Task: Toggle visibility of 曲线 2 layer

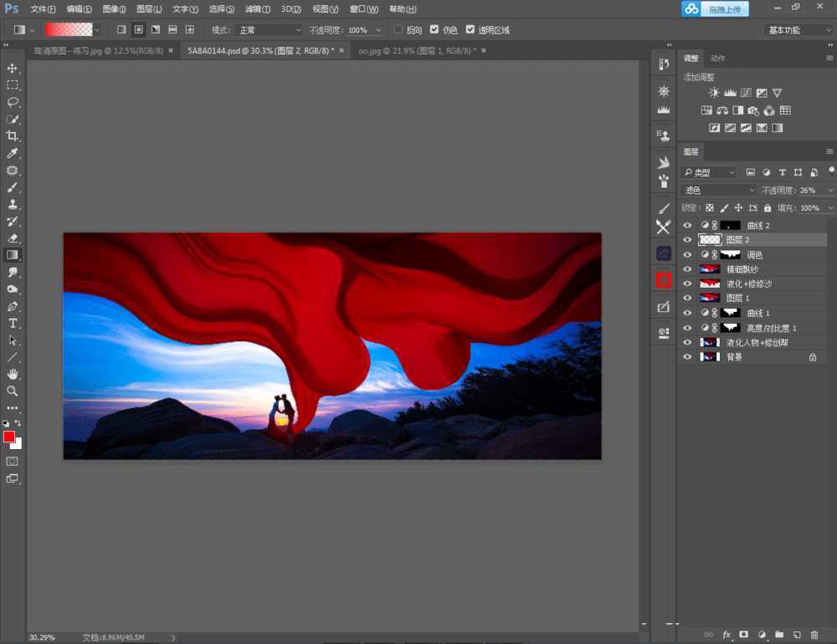Action: coord(687,225)
